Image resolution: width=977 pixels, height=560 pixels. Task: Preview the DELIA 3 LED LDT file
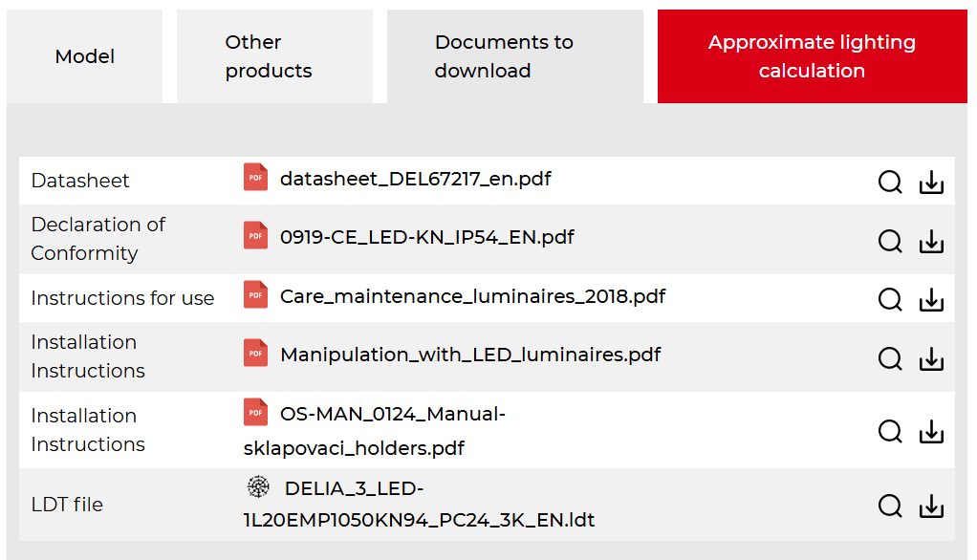point(890,506)
